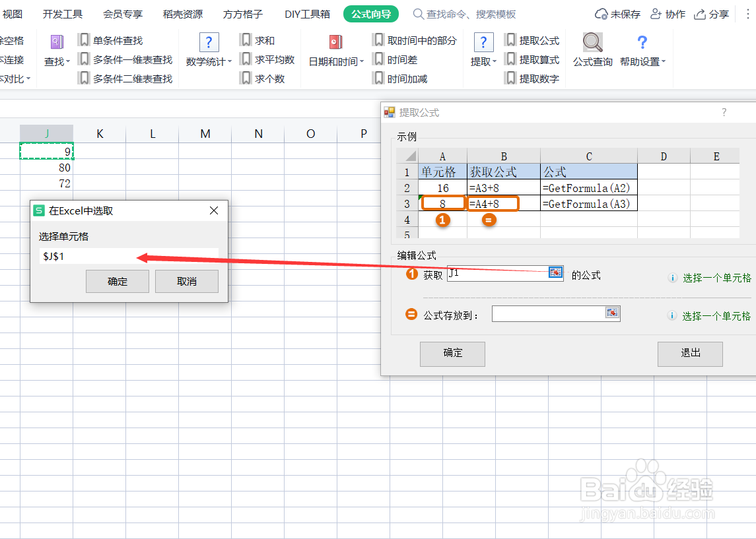
Task: Click the info icon beside 获取 hint
Action: [672, 278]
